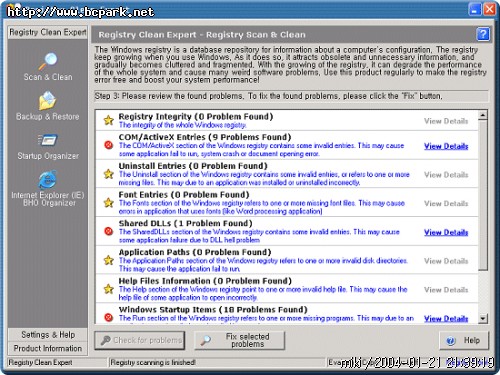Open the Startup Organizer icon
This screenshot has width=500, height=375.
pos(48,140)
